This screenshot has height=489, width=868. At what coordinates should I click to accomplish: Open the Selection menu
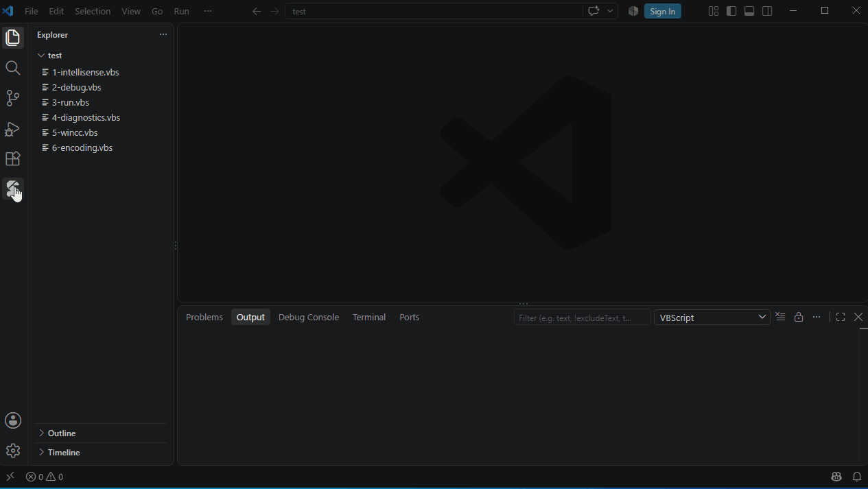[93, 11]
